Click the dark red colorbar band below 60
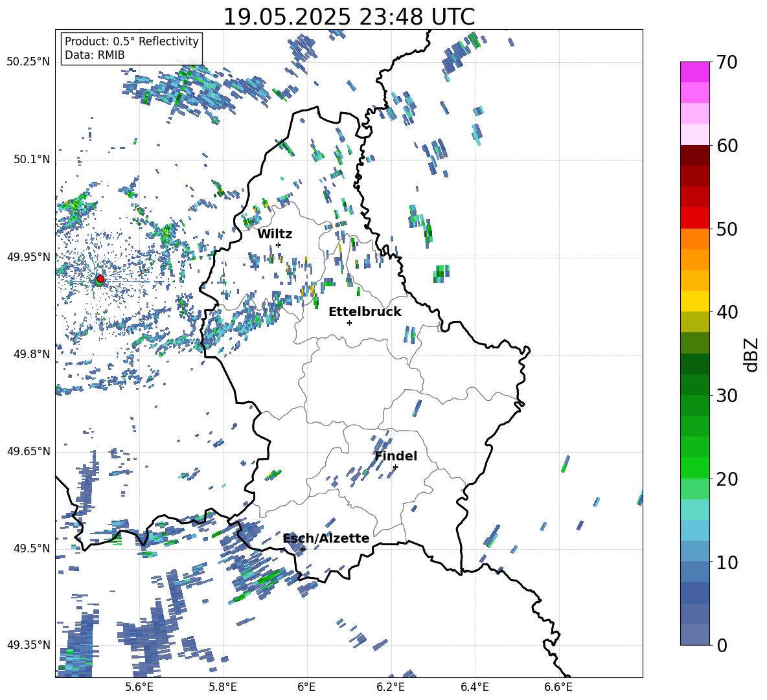The width and height of the screenshot is (767, 700). coord(694,155)
